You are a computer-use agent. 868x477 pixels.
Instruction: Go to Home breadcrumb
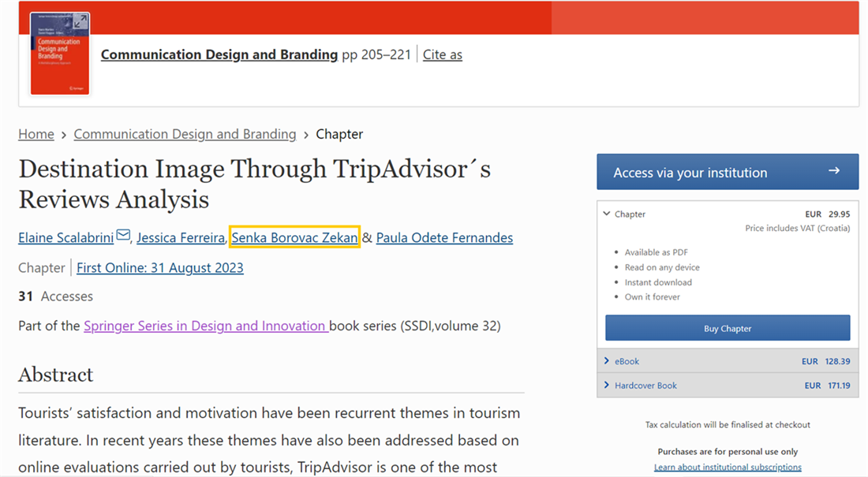[36, 134]
